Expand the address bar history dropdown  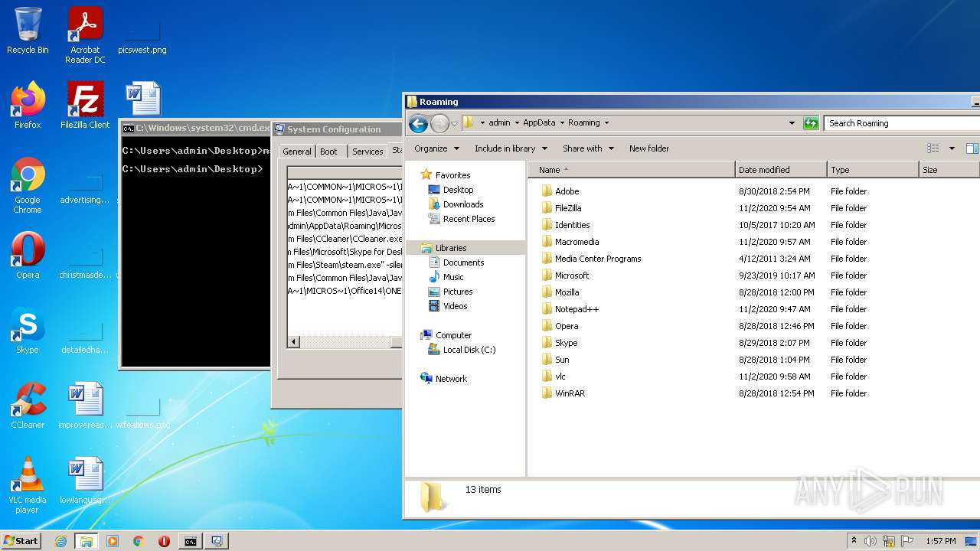pyautogui.click(x=792, y=123)
